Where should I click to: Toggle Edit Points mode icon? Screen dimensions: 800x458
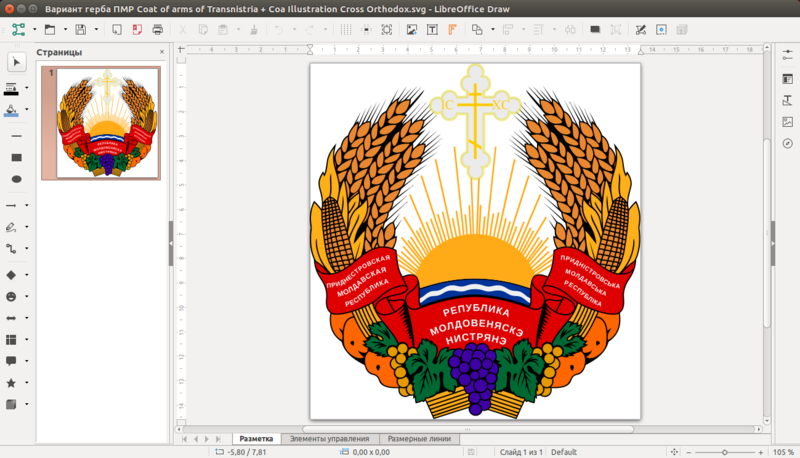pyautogui.click(x=641, y=30)
